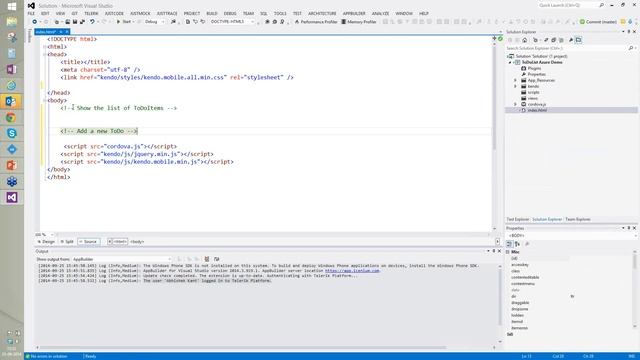Collapse the Misc properties category
This screenshot has width=640, height=360.
pyautogui.click(x=508, y=252)
